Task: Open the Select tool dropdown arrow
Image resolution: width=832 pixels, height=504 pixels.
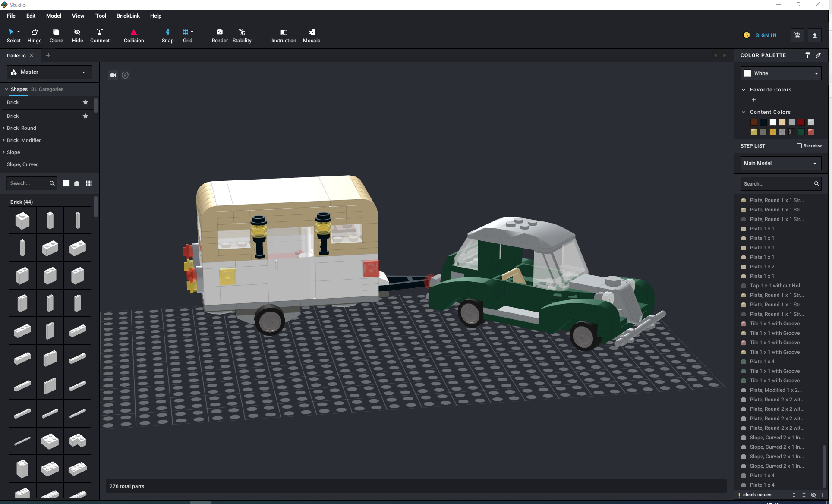Action: pyautogui.click(x=19, y=31)
